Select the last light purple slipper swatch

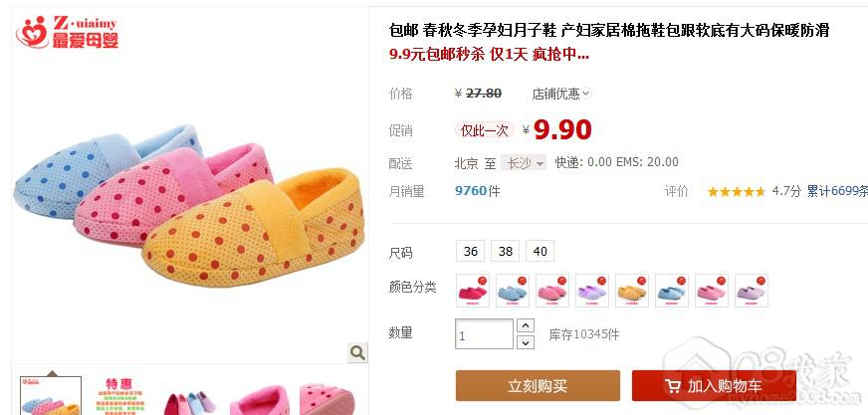pos(752,291)
